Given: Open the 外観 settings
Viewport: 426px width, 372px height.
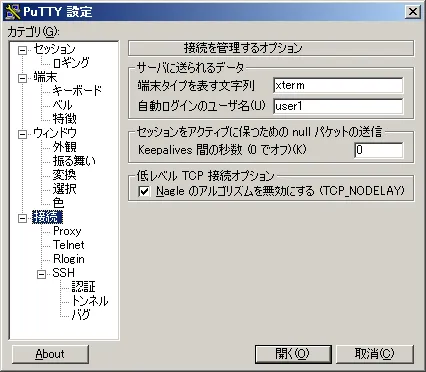Looking at the screenshot, I should click(x=65, y=147).
